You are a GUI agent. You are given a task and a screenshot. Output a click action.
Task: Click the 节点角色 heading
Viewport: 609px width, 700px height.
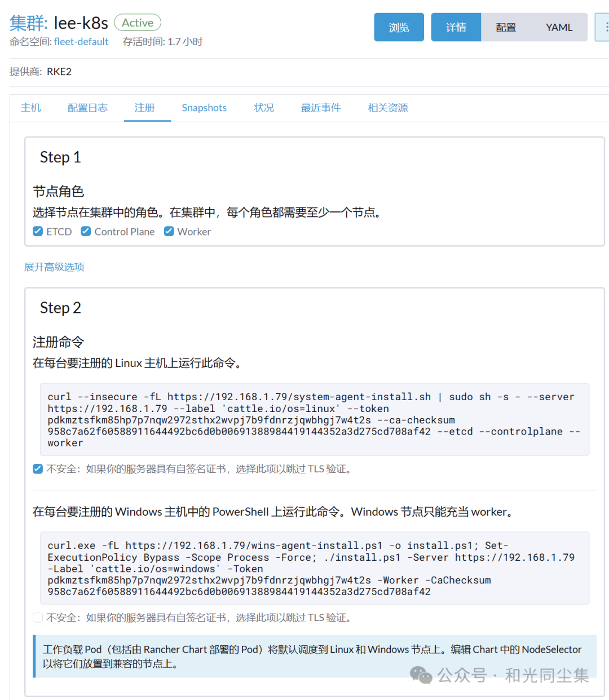(58, 192)
